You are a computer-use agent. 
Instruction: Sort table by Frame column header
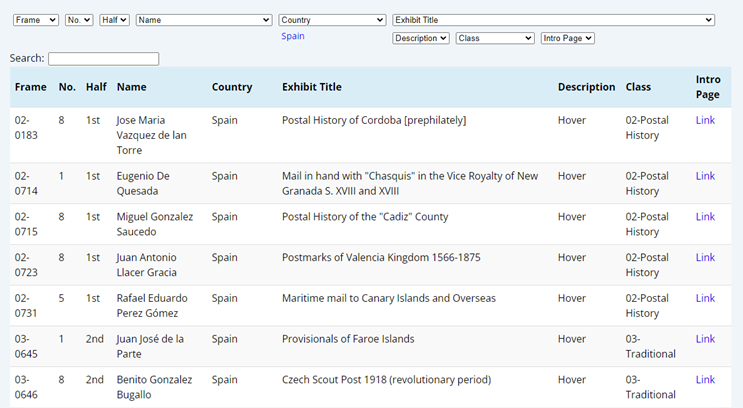click(x=30, y=87)
